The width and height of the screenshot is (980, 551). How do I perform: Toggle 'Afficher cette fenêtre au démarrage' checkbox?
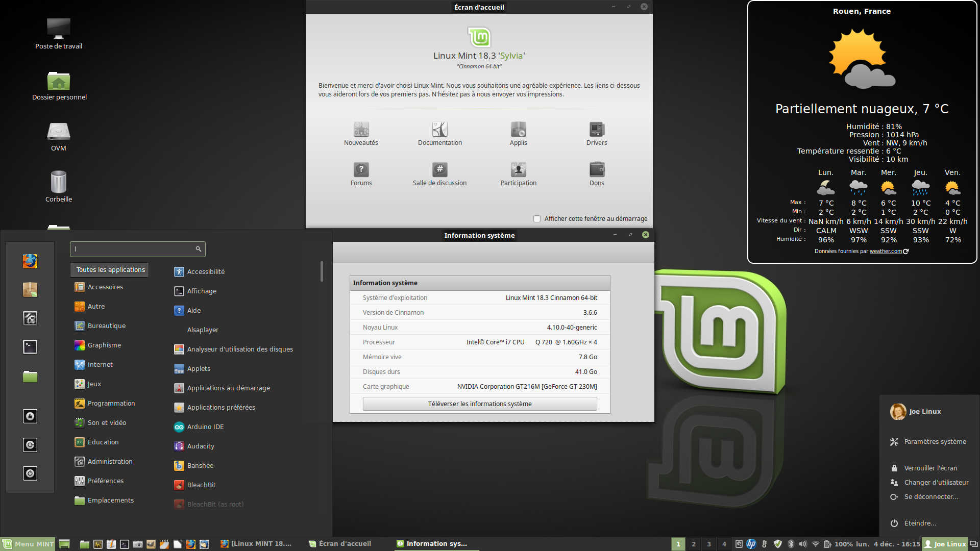(x=537, y=219)
